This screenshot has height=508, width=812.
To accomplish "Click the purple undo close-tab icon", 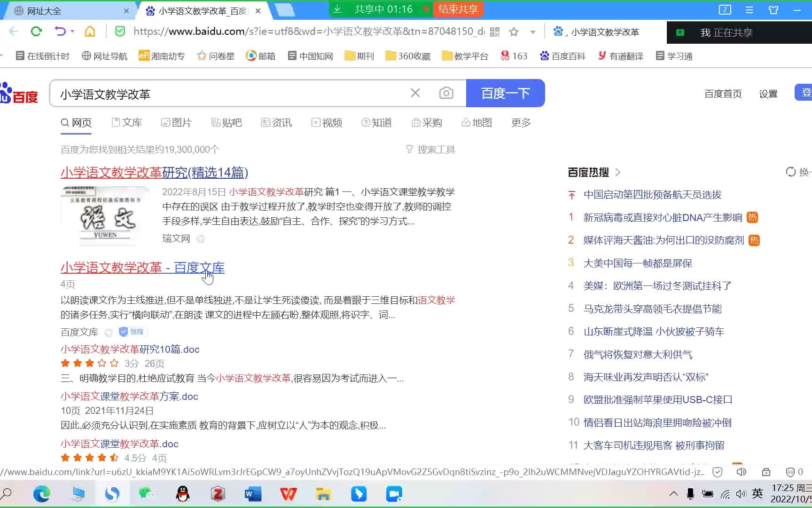I will (60, 32).
